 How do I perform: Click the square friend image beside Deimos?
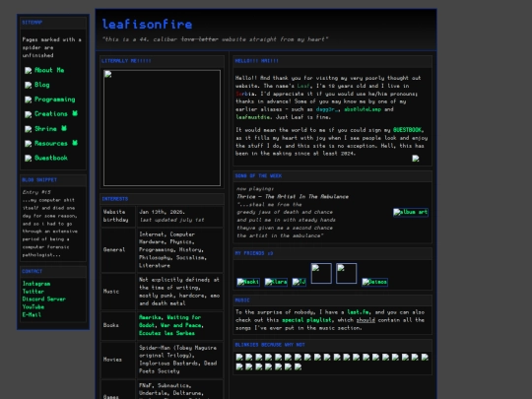347,273
